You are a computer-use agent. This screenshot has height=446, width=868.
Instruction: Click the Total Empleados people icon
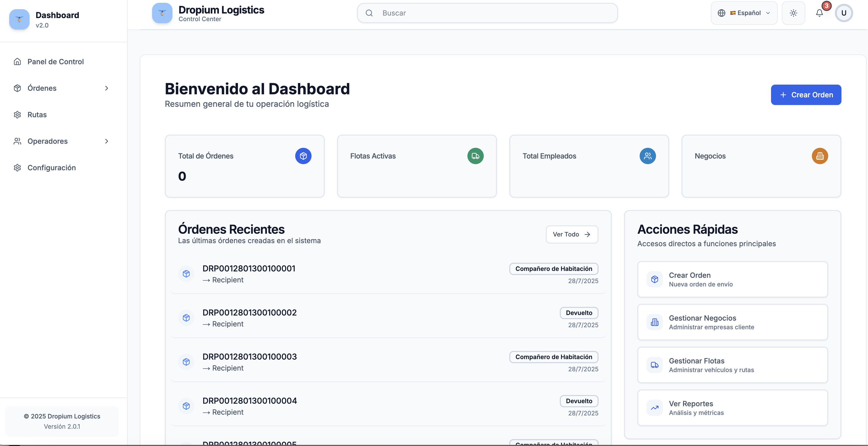[x=647, y=156]
